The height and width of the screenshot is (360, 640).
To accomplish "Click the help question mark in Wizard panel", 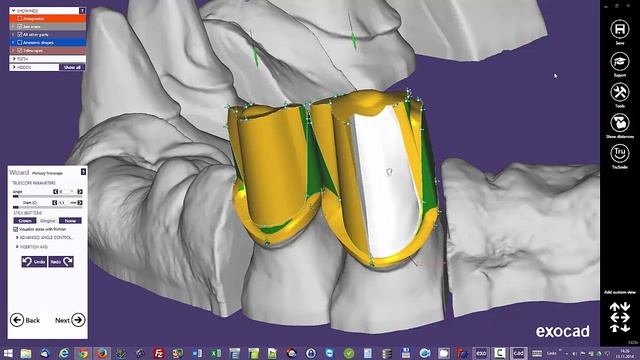I will pyautogui.click(x=83, y=172).
